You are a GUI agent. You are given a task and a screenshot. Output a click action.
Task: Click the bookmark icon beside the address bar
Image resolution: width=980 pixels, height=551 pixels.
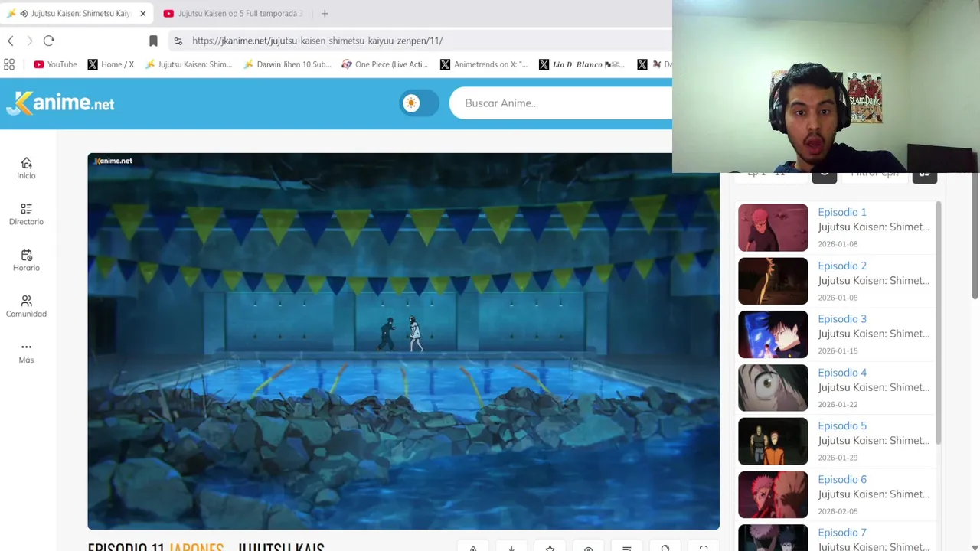point(153,41)
